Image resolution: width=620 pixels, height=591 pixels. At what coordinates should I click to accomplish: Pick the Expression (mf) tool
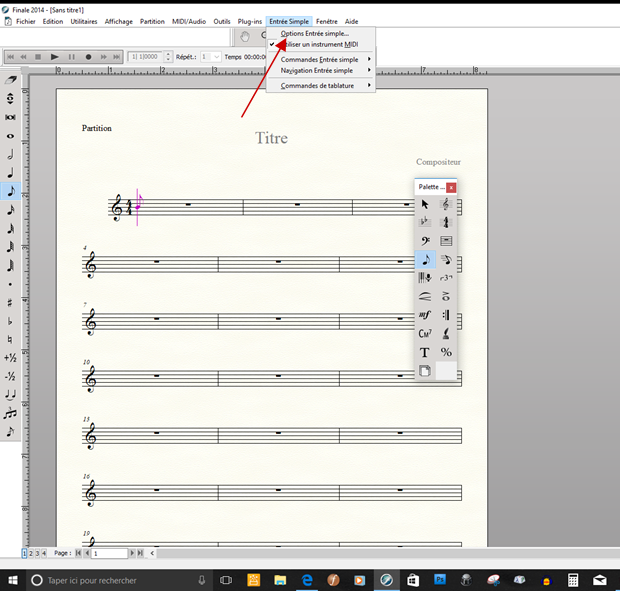coord(425,315)
